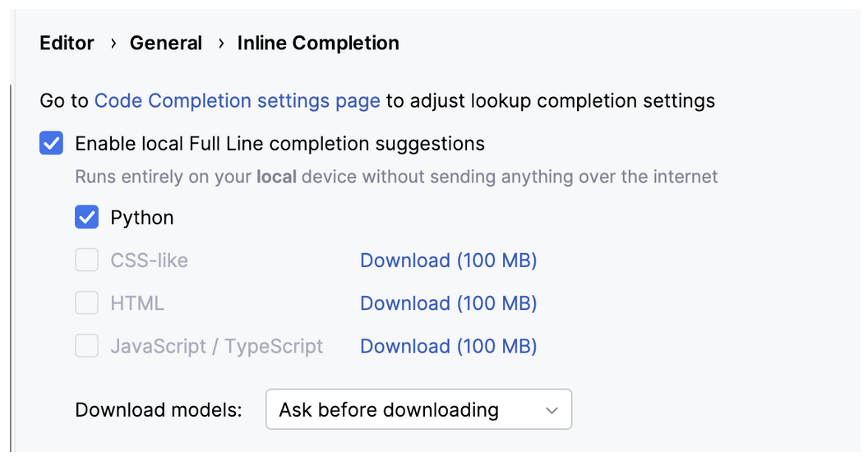Enable the JavaScript / TypeScript checkbox

click(86, 346)
